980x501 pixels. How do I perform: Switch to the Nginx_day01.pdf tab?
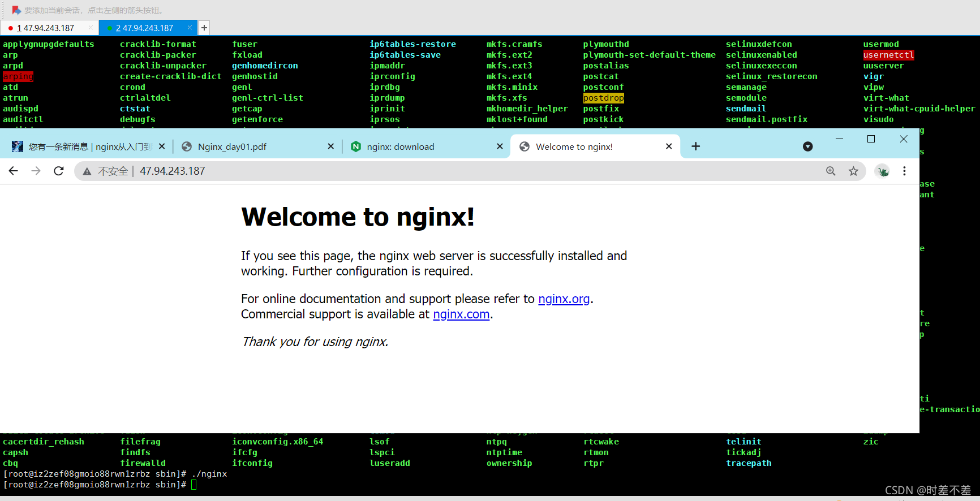tap(257, 146)
